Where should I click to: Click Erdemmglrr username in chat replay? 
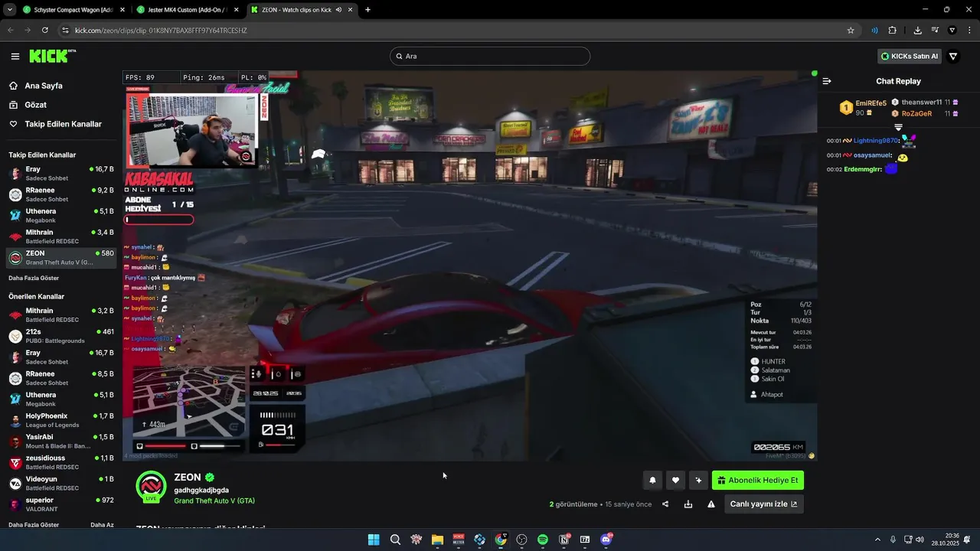pyautogui.click(x=863, y=169)
